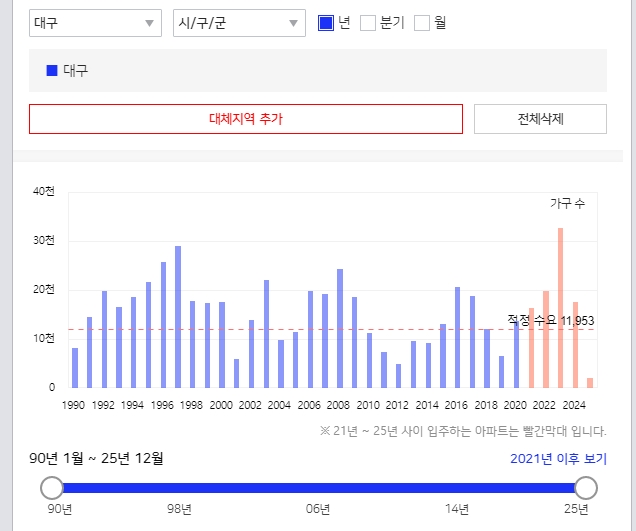636x531 pixels.
Task: Click the shortest blue bar at 2012
Action: (x=398, y=376)
